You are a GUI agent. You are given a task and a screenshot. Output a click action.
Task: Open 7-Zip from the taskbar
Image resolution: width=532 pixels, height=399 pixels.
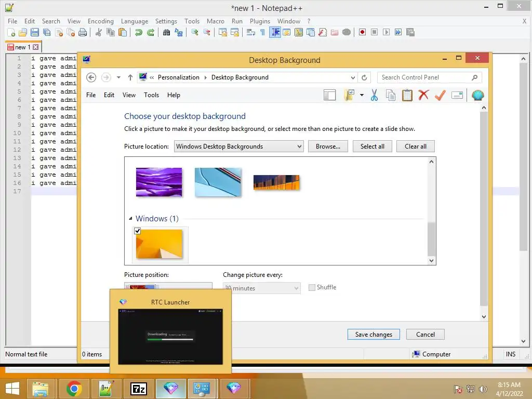139,389
